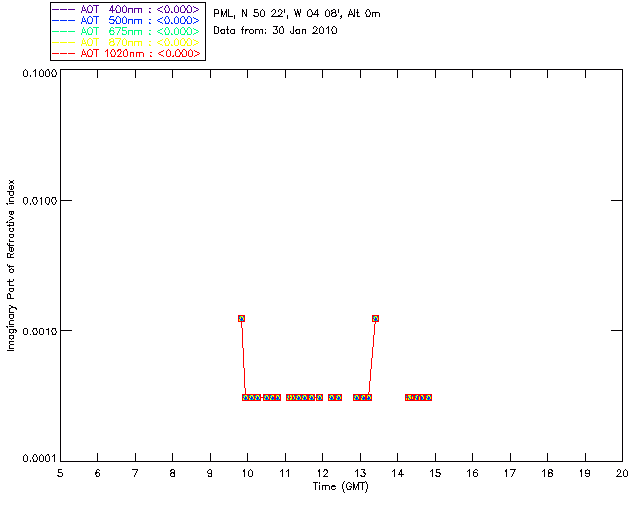
Task: Click the x-axis tick label 10
Action: (x=247, y=473)
